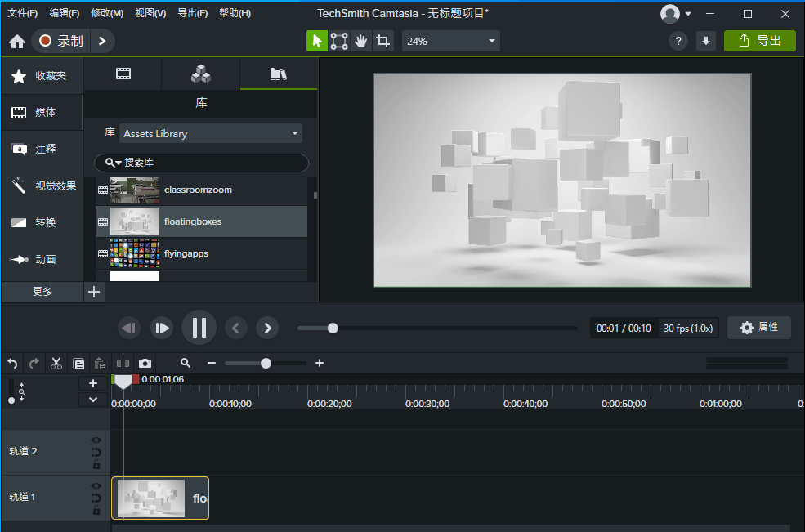Hide 轨道 2 using eye icon
The height and width of the screenshot is (532, 805).
coord(96,440)
